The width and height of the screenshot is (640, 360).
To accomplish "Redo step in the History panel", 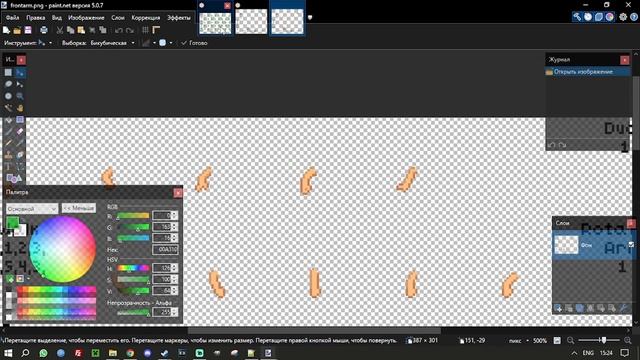I will [562, 145].
